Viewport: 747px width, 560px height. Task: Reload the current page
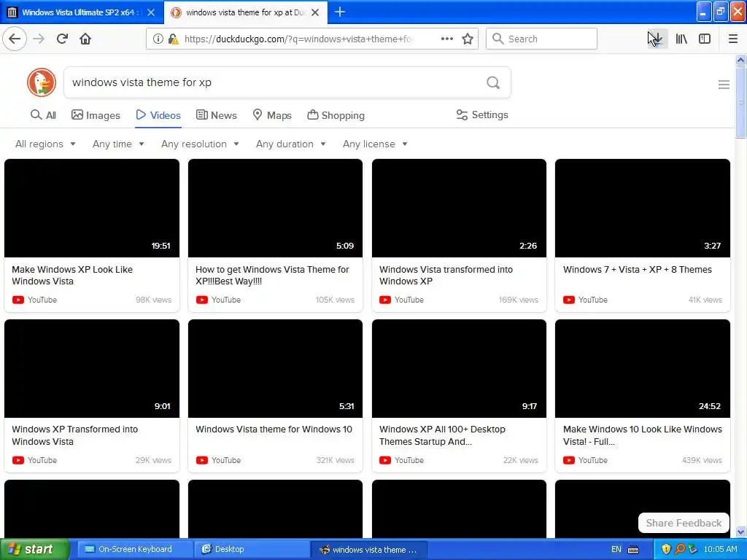coord(62,39)
